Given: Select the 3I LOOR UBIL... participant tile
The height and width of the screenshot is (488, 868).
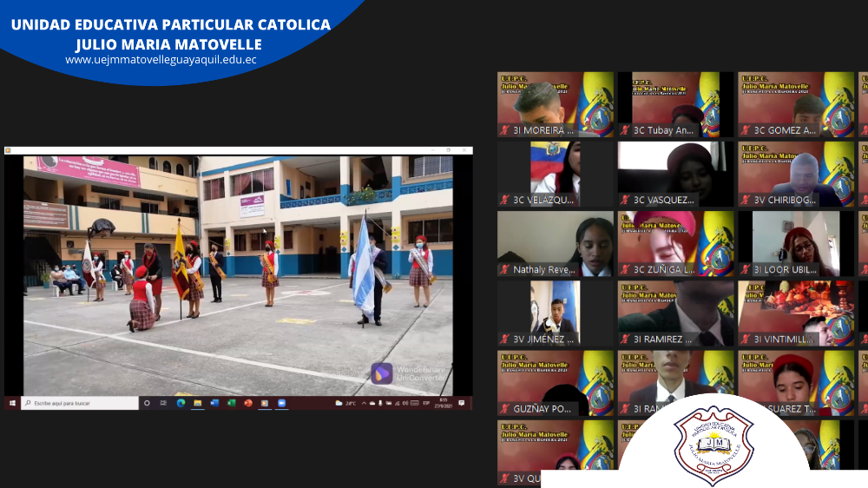Looking at the screenshot, I should pos(796,244).
